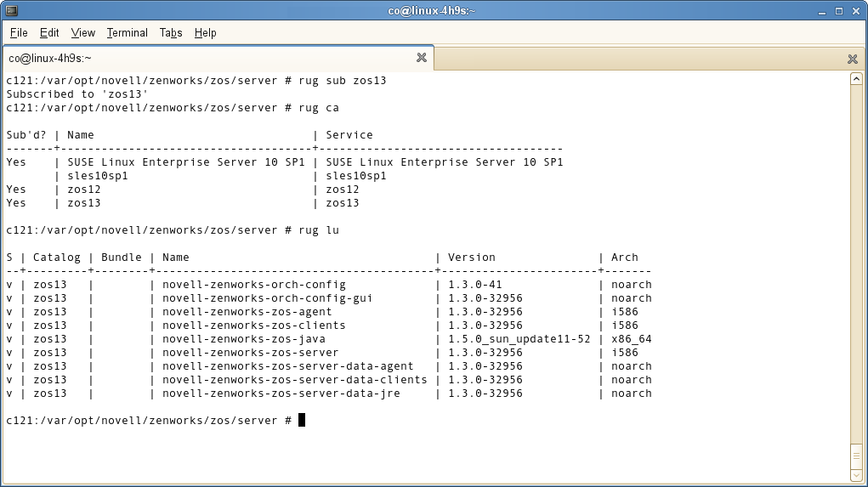
Task: Click version '1.5.0_sun_update11-52'
Action: pos(519,338)
